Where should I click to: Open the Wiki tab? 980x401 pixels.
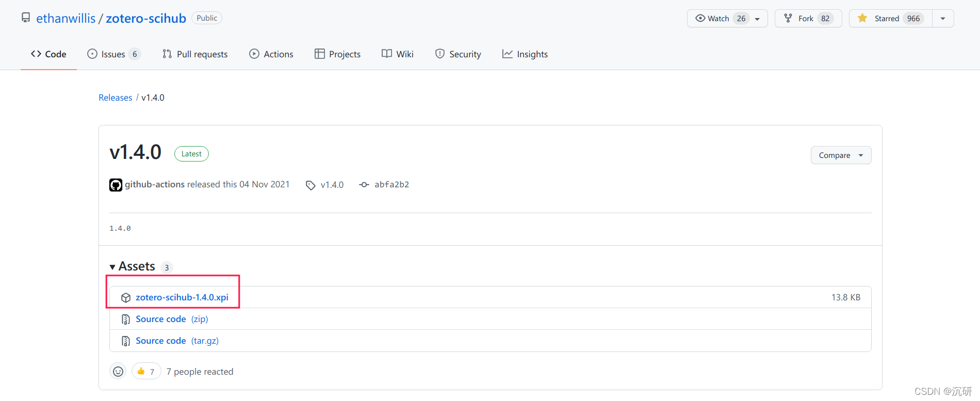(398, 54)
